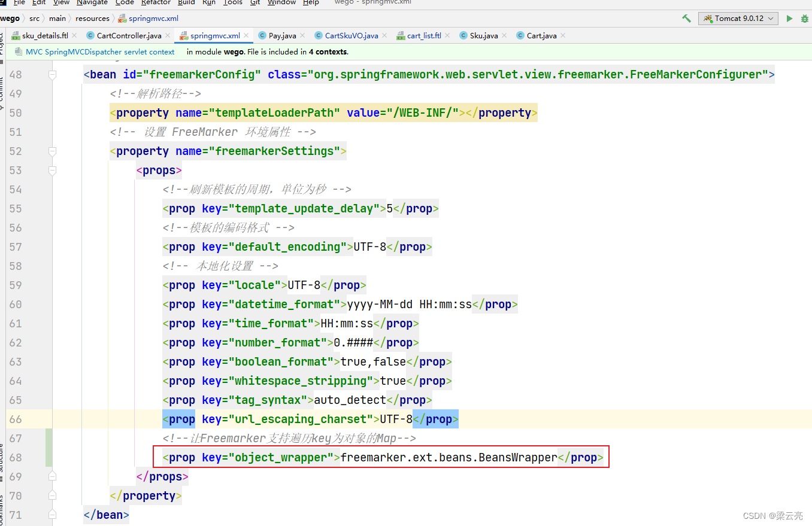Switch to the sku_details.ftl tab
This screenshot has height=526, width=812.
click(x=45, y=36)
